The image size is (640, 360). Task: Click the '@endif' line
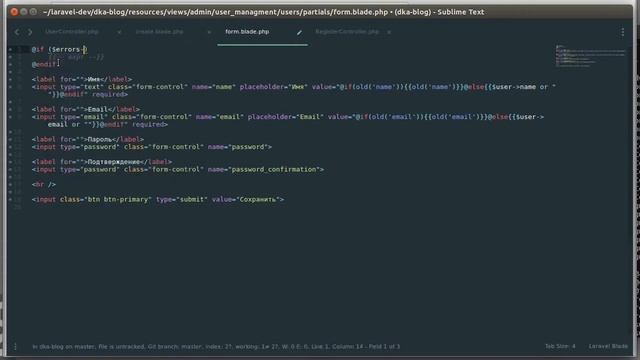44,64
